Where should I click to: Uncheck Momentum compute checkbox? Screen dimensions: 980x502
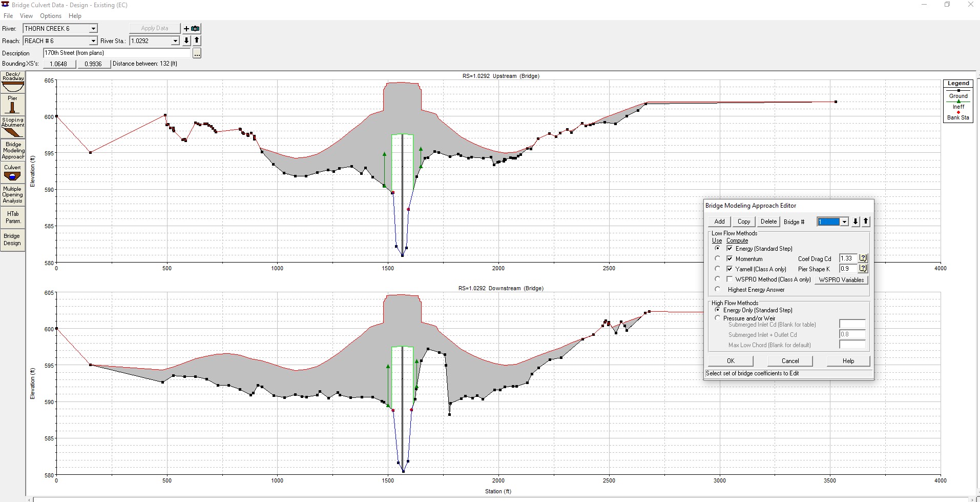729,259
